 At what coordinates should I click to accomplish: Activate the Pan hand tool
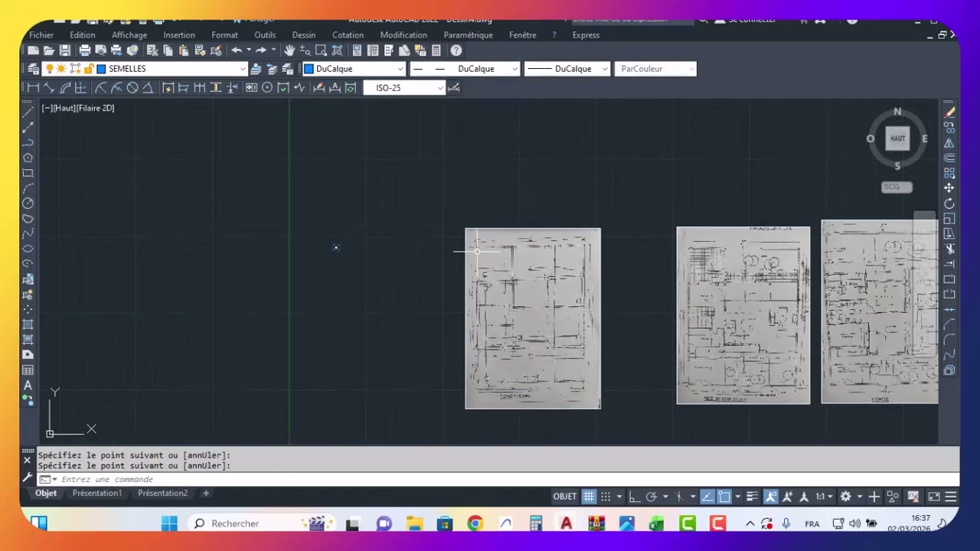tap(289, 51)
